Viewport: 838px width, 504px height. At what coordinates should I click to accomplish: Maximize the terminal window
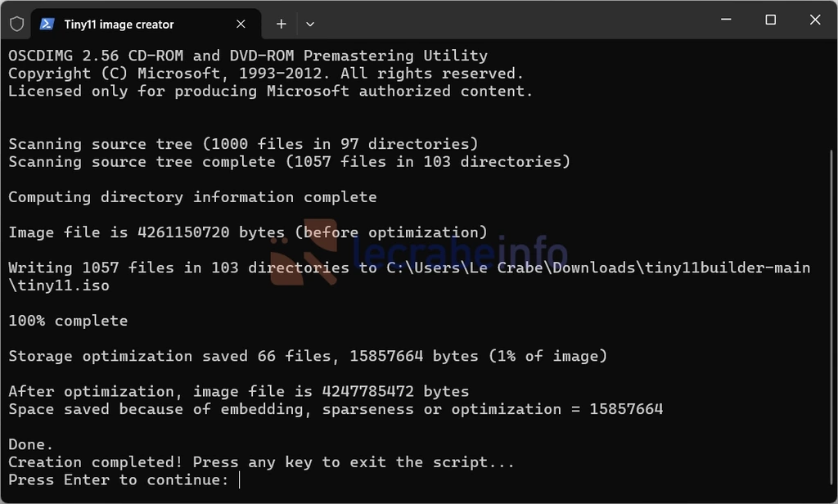(771, 20)
